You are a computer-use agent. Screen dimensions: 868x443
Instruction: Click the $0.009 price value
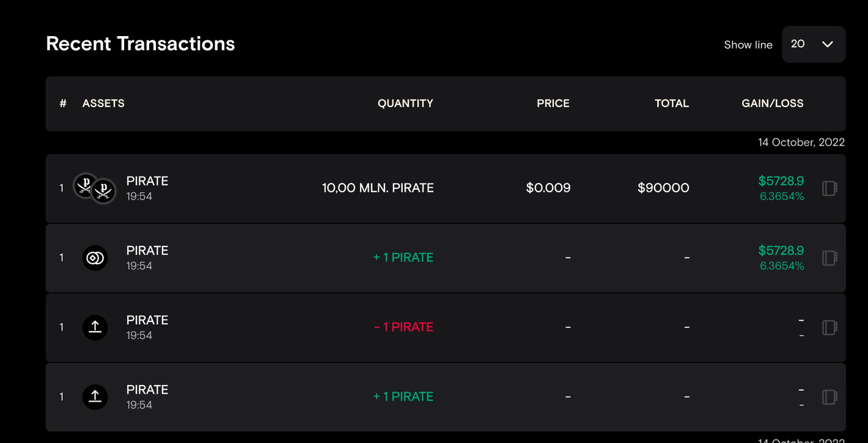click(548, 188)
